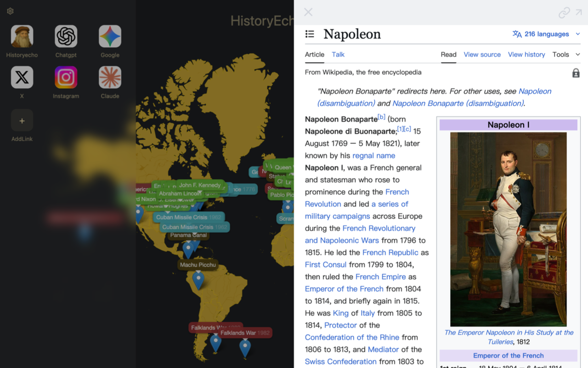Open the settings gear icon
Image resolution: width=588 pixels, height=368 pixels.
click(x=10, y=11)
